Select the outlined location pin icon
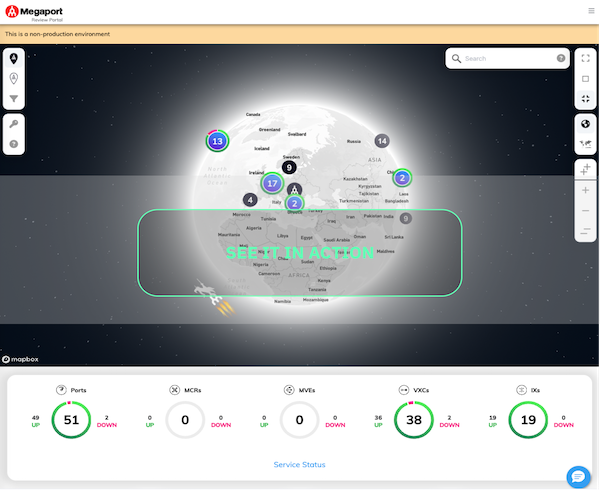600x491 pixels. tap(14, 79)
